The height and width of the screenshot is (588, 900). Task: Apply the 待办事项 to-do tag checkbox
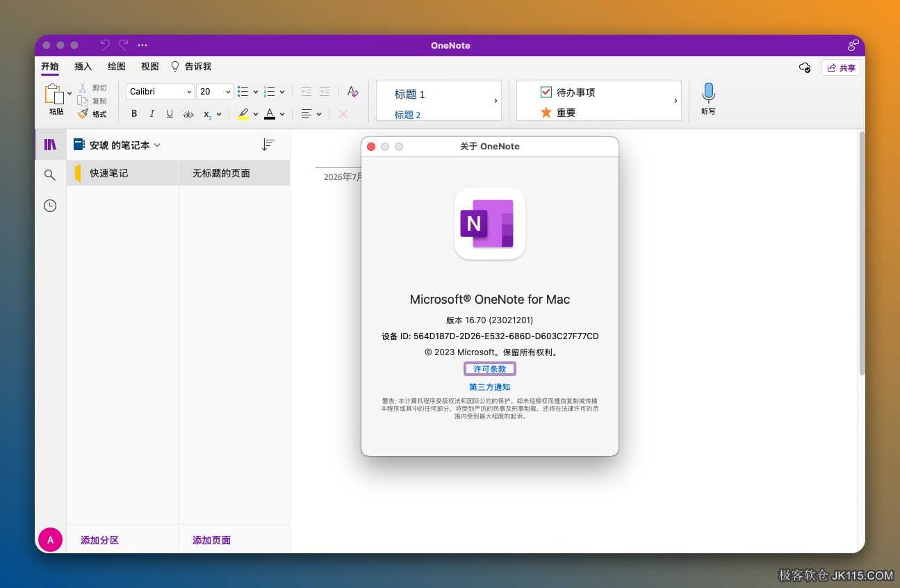click(546, 92)
